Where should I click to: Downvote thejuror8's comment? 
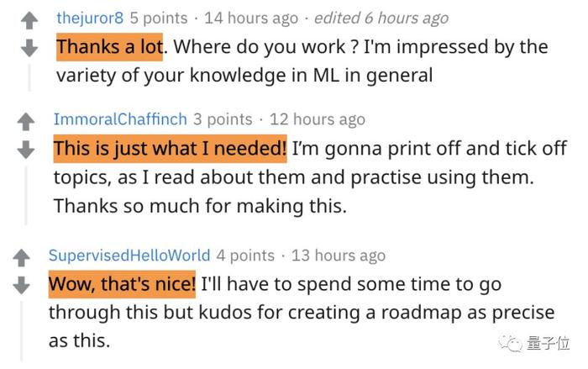click(x=29, y=49)
